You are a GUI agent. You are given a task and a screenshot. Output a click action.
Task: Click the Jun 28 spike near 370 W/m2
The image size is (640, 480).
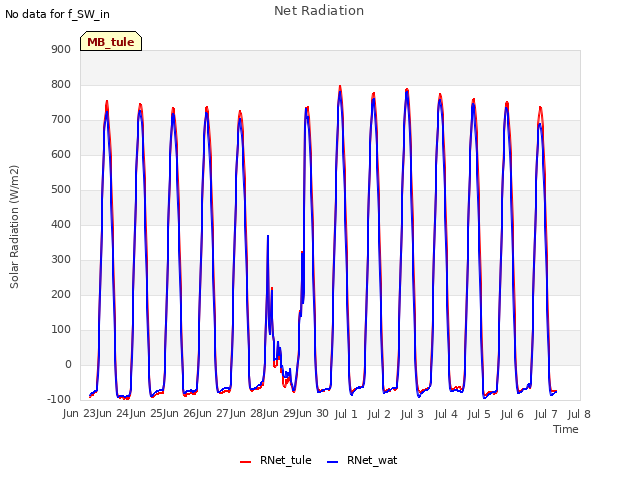coord(268,236)
